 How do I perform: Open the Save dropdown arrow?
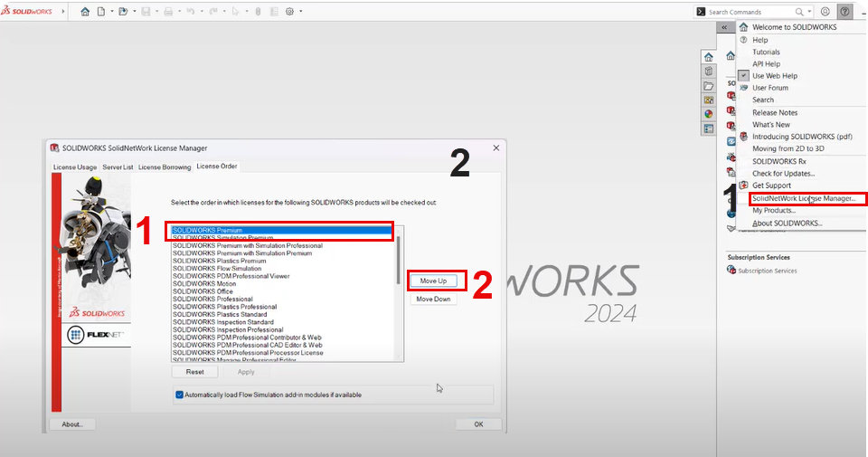157,12
